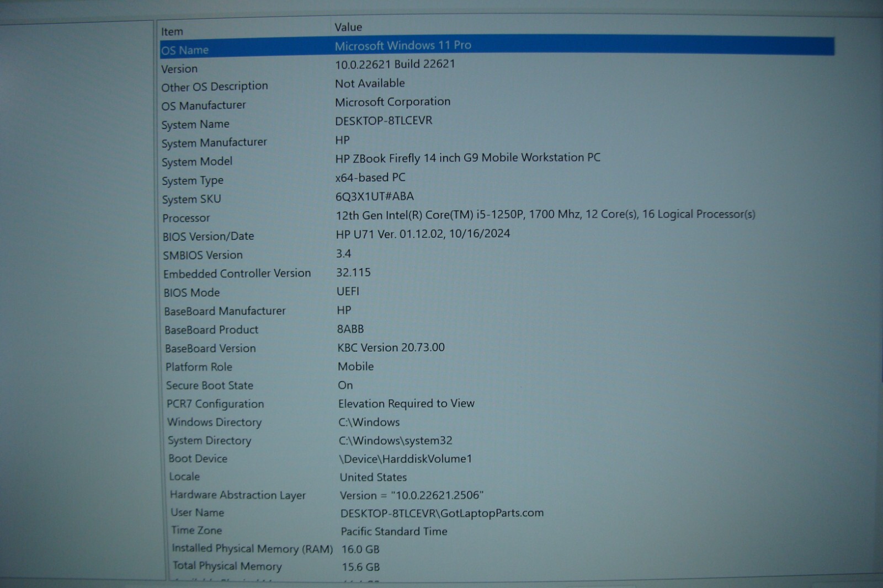Screen dimensions: 883x588
Task: Click the \Device\HarddiskVolume1 value
Action: pos(406,459)
